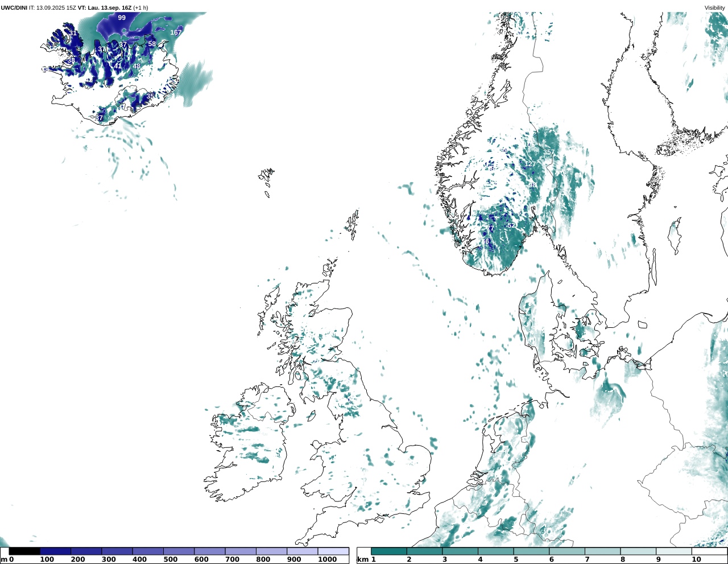Select the 500–600 m legend swatch
Image resolution: width=728 pixels, height=564 pixels.
[x=179, y=551]
